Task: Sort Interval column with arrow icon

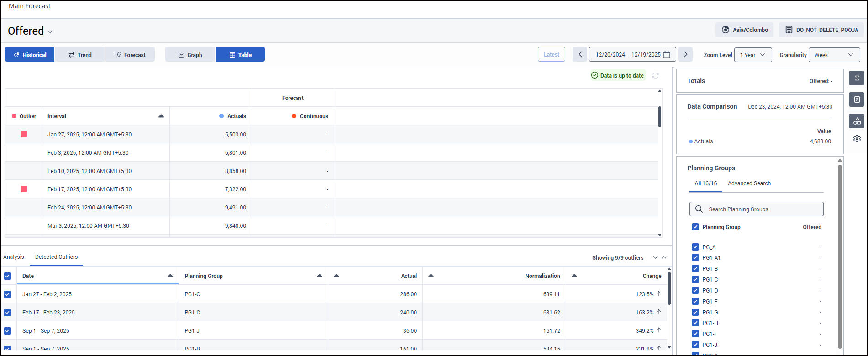Action: pos(161,116)
